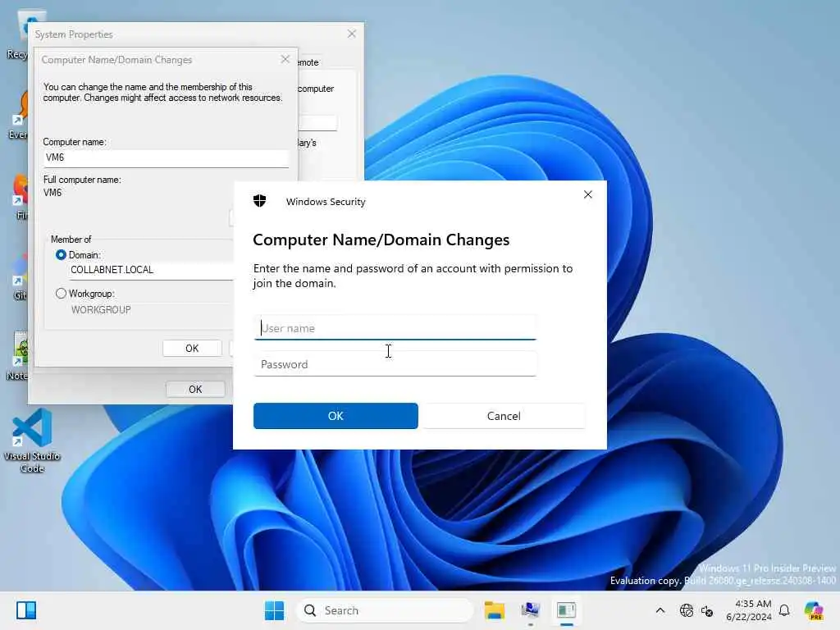Click the Windows Security shield icon
Viewport: 840px width, 630px height.
coord(260,201)
